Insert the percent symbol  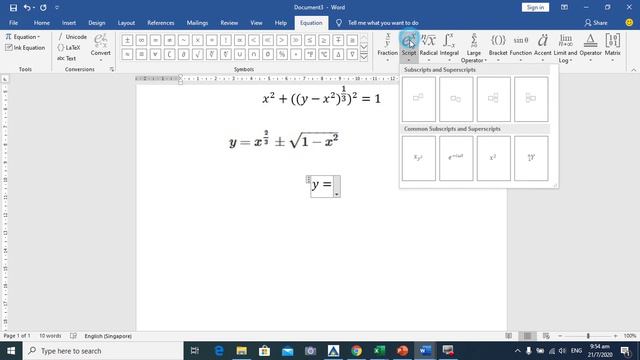282,54
